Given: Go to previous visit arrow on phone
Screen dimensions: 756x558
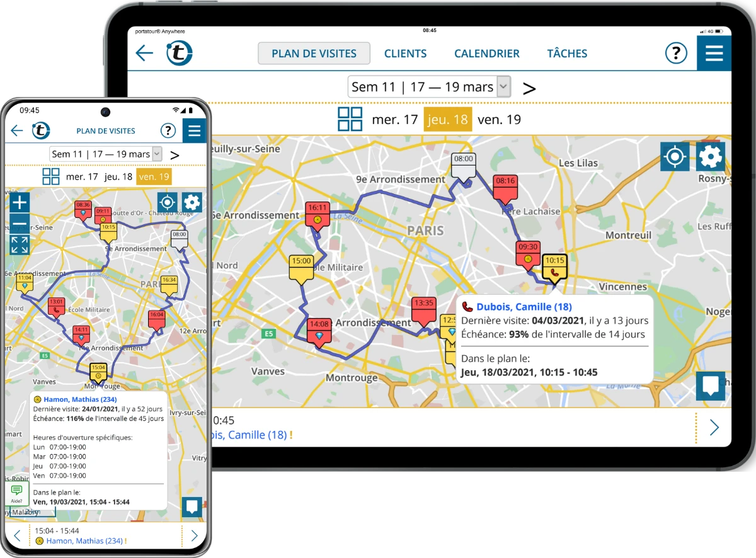Looking at the screenshot, I should tap(18, 536).
